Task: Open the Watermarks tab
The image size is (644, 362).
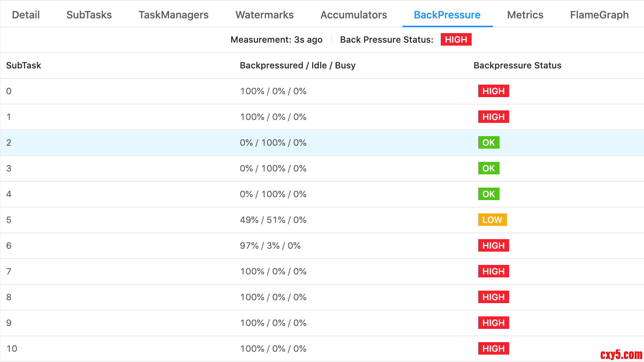Action: (264, 15)
